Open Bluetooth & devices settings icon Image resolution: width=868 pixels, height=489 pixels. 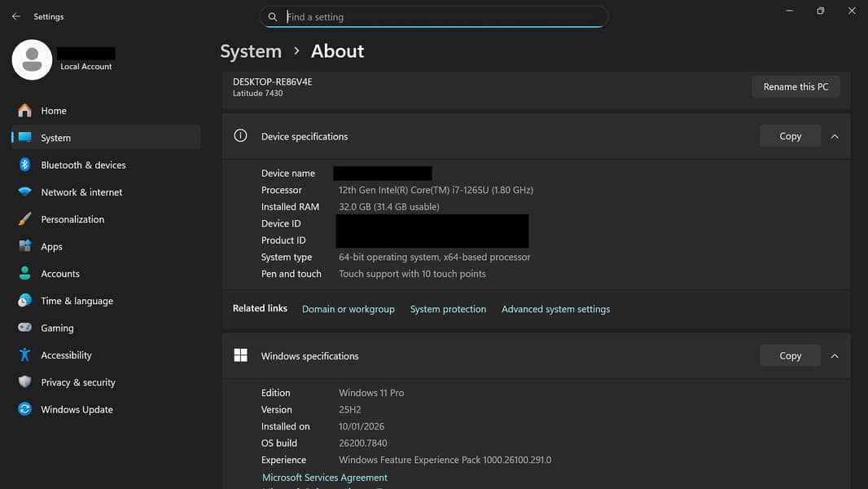pos(25,165)
